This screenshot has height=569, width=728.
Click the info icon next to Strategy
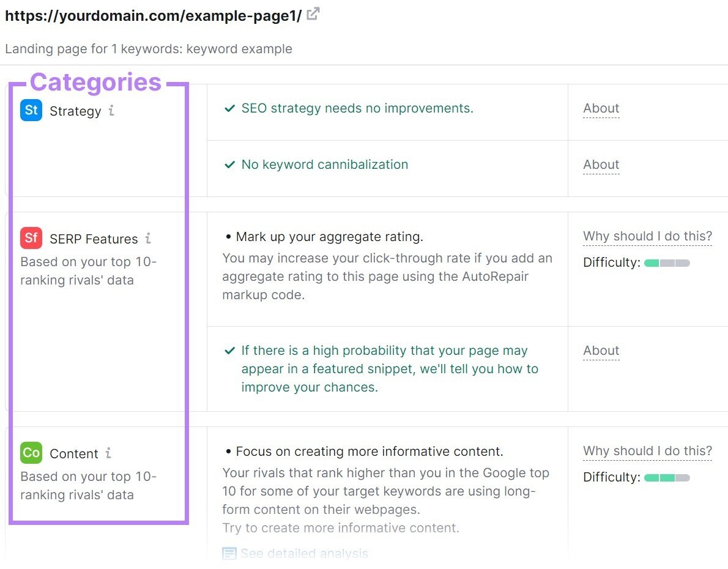pyautogui.click(x=111, y=111)
